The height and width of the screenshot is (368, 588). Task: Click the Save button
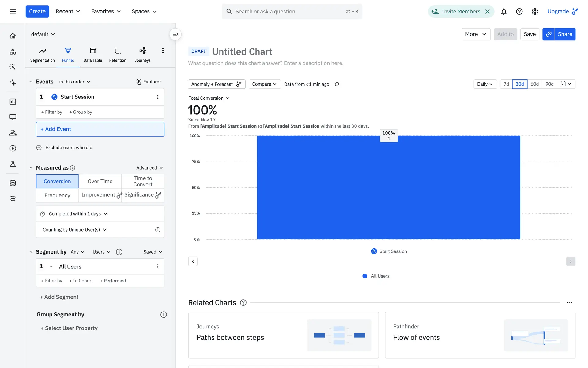530,34
